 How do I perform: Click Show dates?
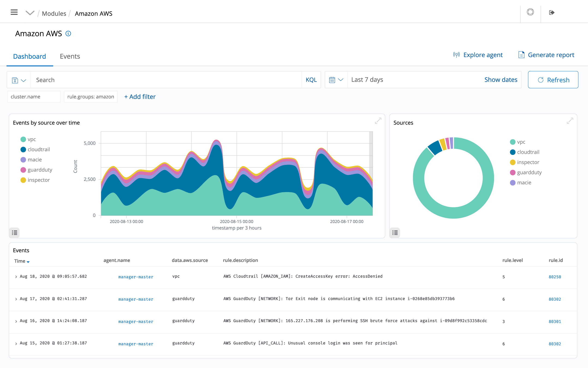pyautogui.click(x=501, y=80)
